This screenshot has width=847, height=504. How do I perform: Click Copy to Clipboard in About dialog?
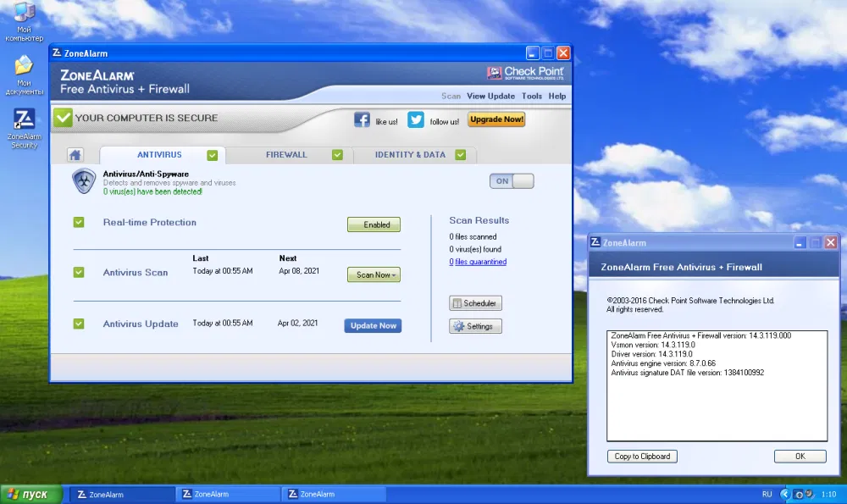click(x=642, y=457)
